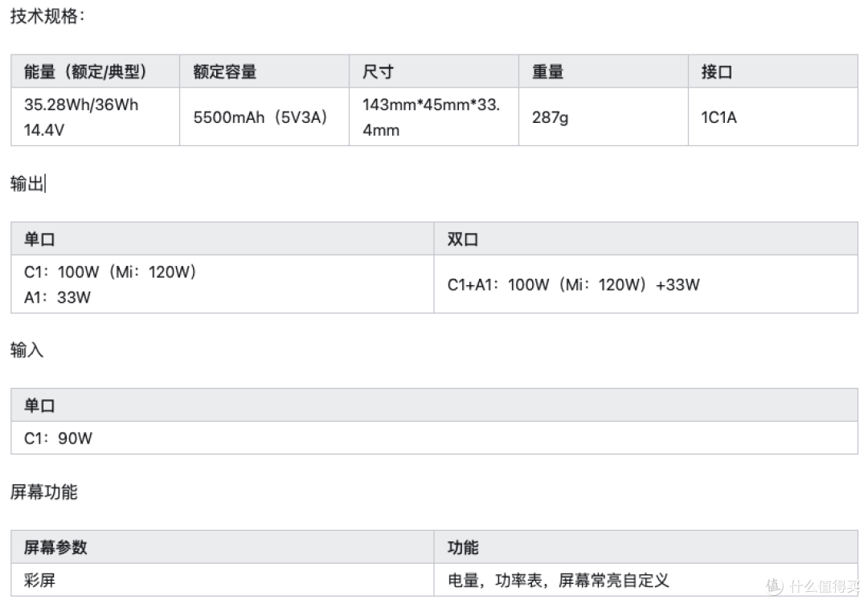
Task: Select the 能量(额定/典型) header cell
Action: pyautogui.click(x=95, y=71)
